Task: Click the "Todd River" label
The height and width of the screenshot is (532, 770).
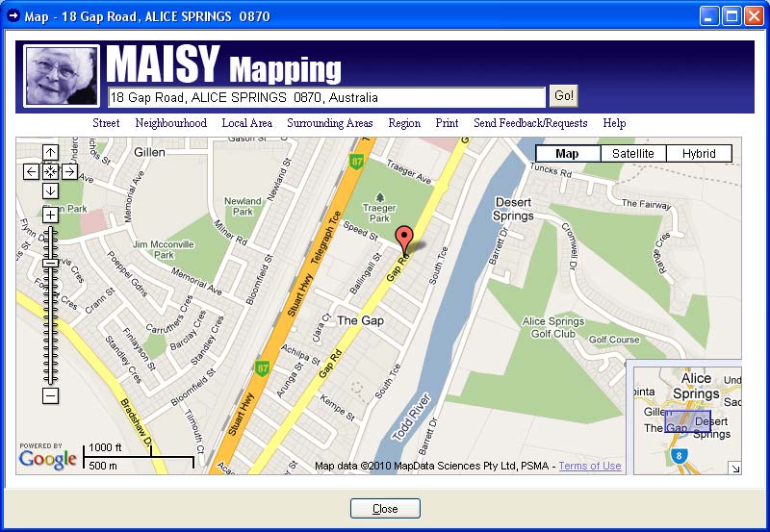Action: [x=412, y=417]
